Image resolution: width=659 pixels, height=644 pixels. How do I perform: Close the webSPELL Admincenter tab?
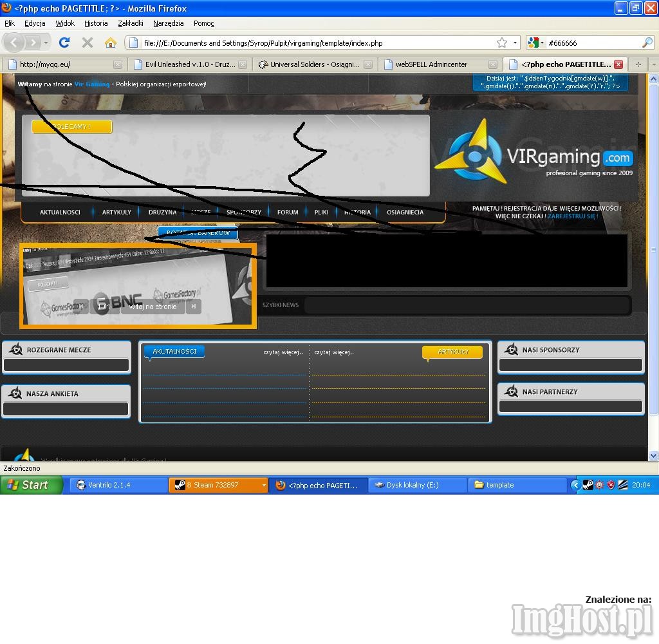pos(493,64)
